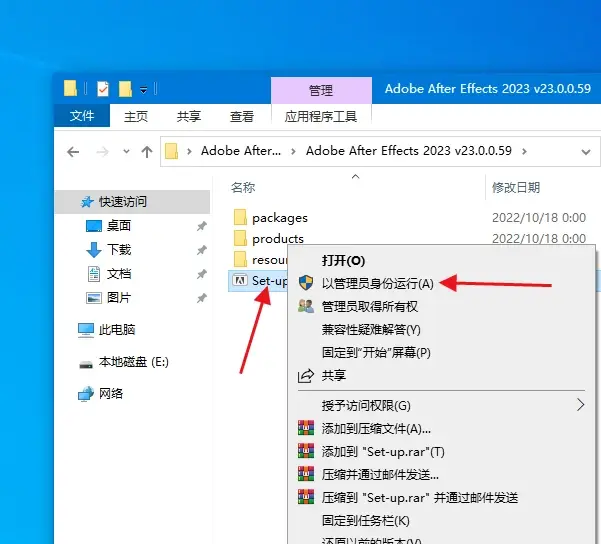The width and height of the screenshot is (601, 544).
Task: Click the folder icon in the title bar
Action: [70, 89]
